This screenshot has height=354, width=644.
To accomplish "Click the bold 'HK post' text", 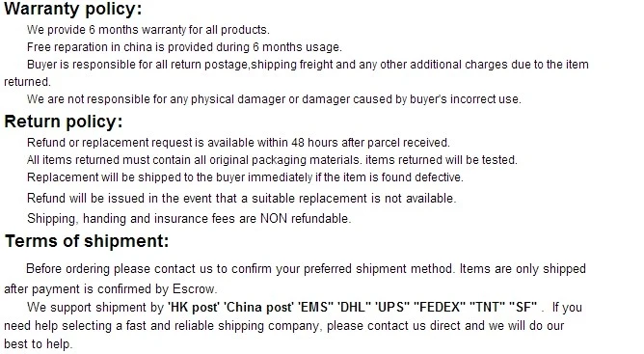I will [x=194, y=307].
